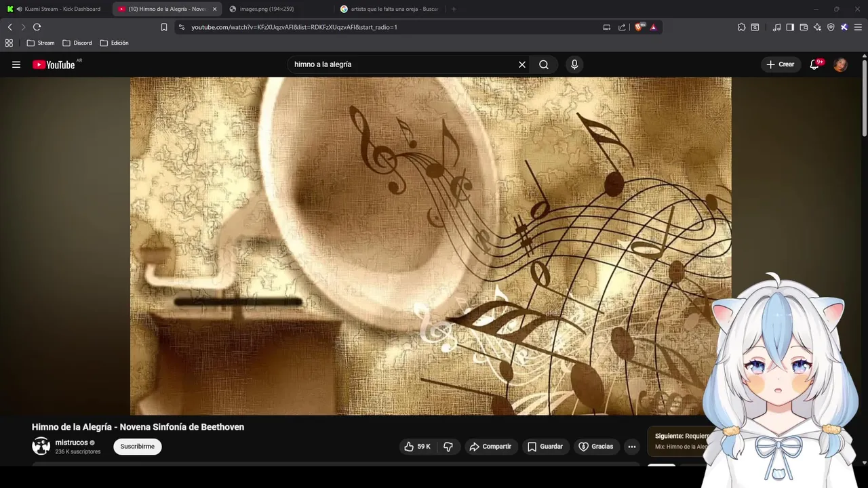Open browser extensions puzzle icon

(x=741, y=27)
